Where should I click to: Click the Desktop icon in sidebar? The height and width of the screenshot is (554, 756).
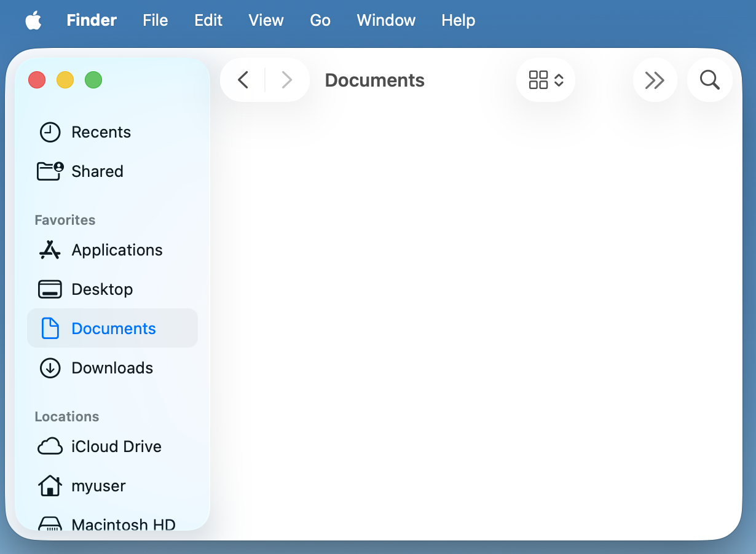(50, 289)
